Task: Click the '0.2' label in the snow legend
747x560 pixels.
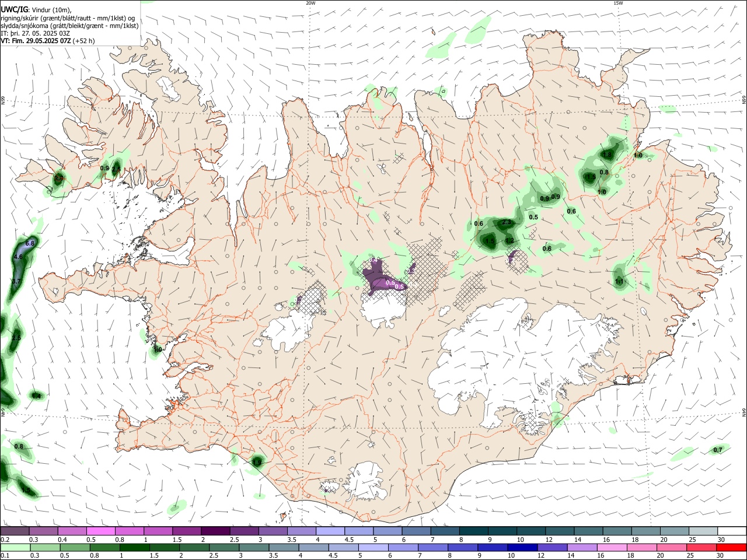Action: click(5, 540)
